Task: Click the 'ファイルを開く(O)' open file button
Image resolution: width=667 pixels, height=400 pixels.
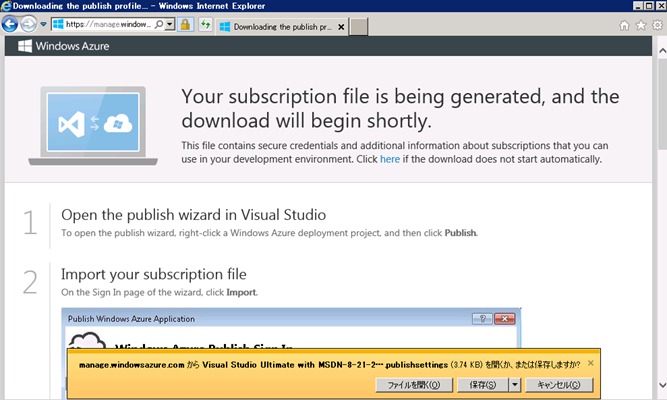Action: coord(413,385)
